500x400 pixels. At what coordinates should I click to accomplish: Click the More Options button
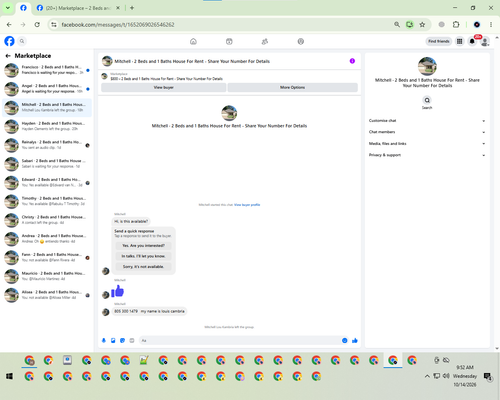pyautogui.click(x=293, y=87)
